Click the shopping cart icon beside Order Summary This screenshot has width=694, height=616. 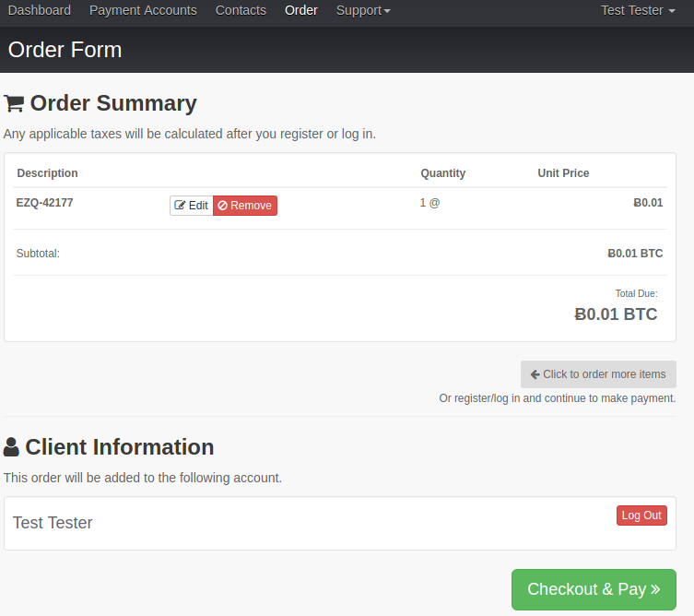pyautogui.click(x=14, y=103)
